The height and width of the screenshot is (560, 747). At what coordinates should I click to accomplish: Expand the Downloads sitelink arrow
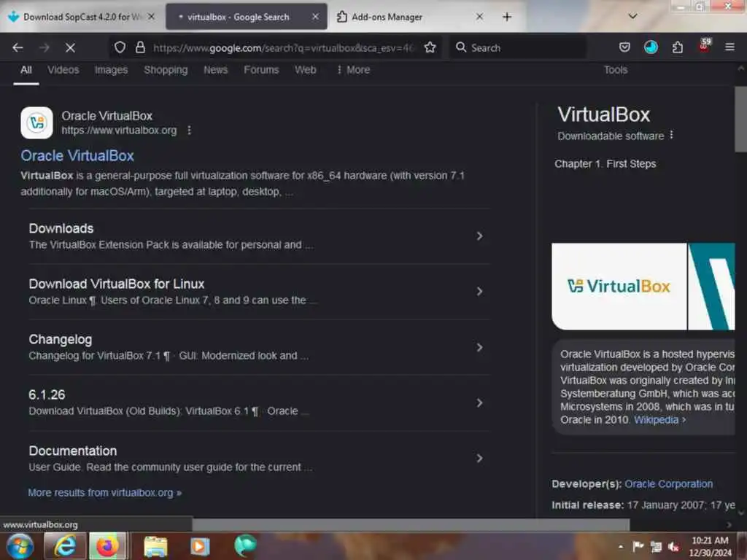pyautogui.click(x=479, y=236)
